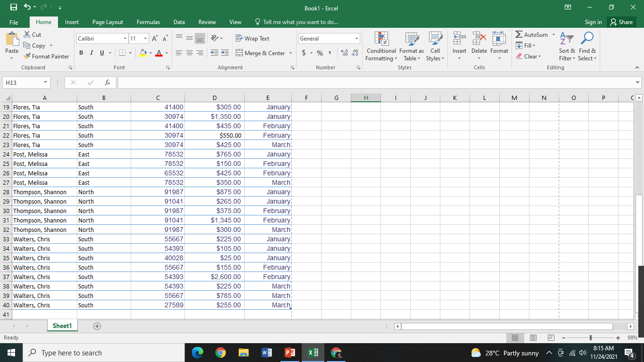Increase decimal places
This screenshot has height=362, width=644.
344,53
